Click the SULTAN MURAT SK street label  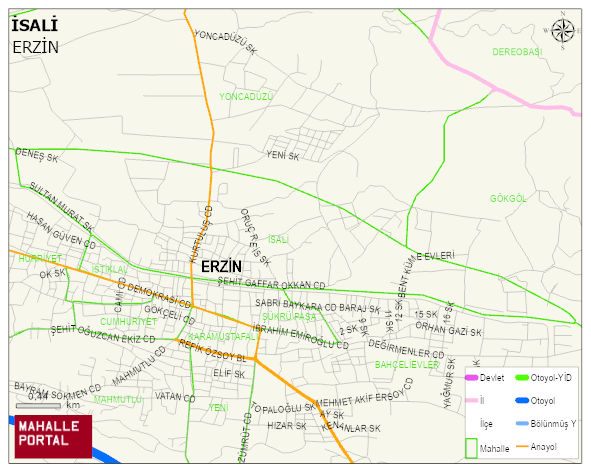(x=61, y=207)
